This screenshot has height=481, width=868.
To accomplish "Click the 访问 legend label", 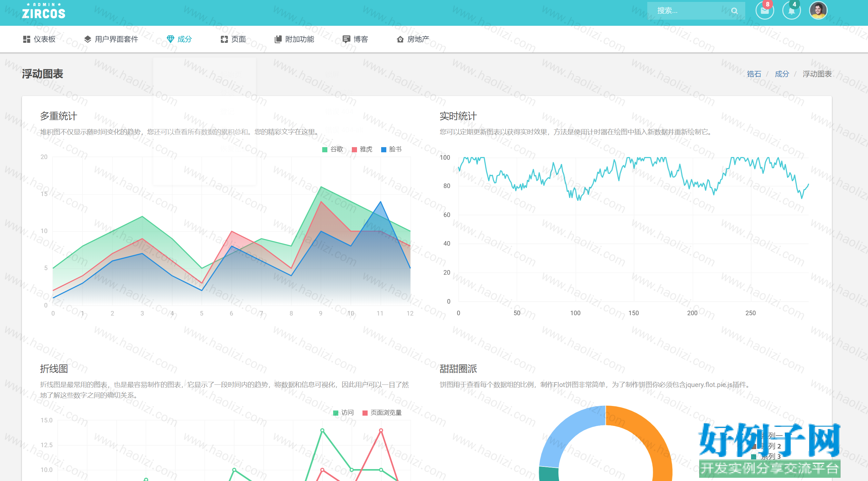I will click(x=347, y=413).
